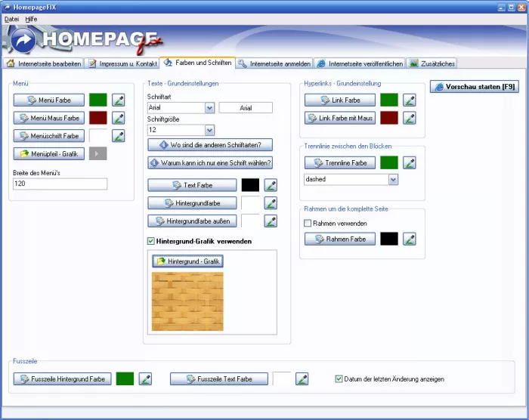Click green Trennline Farbe swatch
Screen dimensions: 529x420
[389, 163]
